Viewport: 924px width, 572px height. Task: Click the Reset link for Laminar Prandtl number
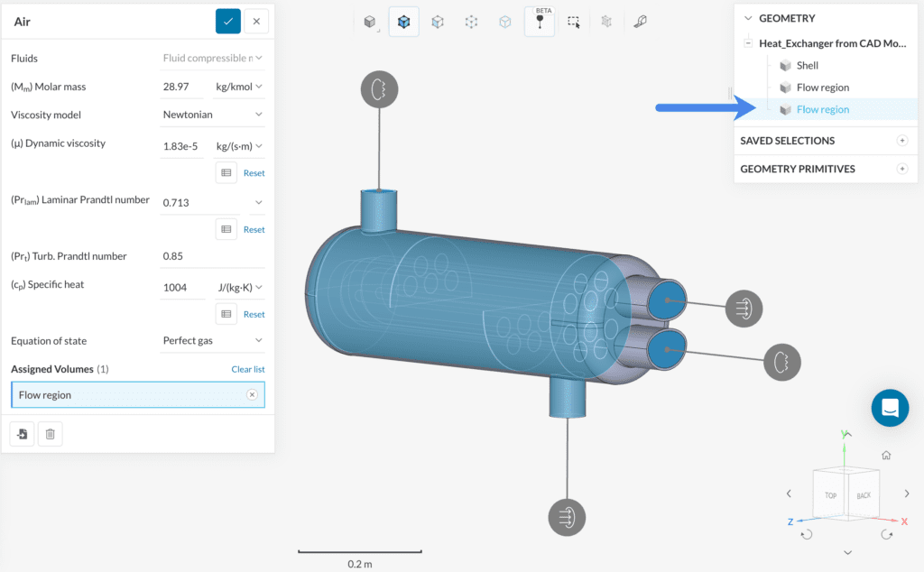254,228
